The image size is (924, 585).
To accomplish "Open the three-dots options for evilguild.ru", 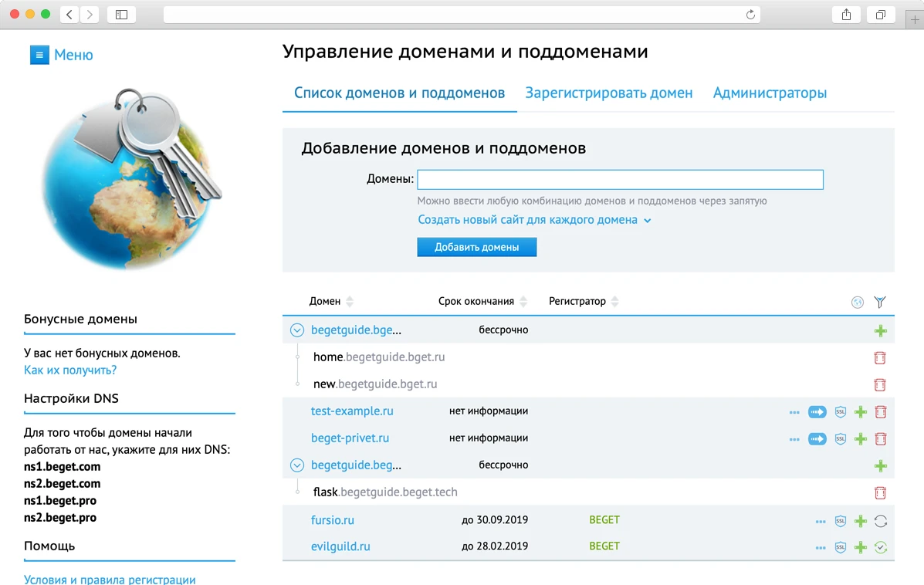I will click(x=820, y=546).
